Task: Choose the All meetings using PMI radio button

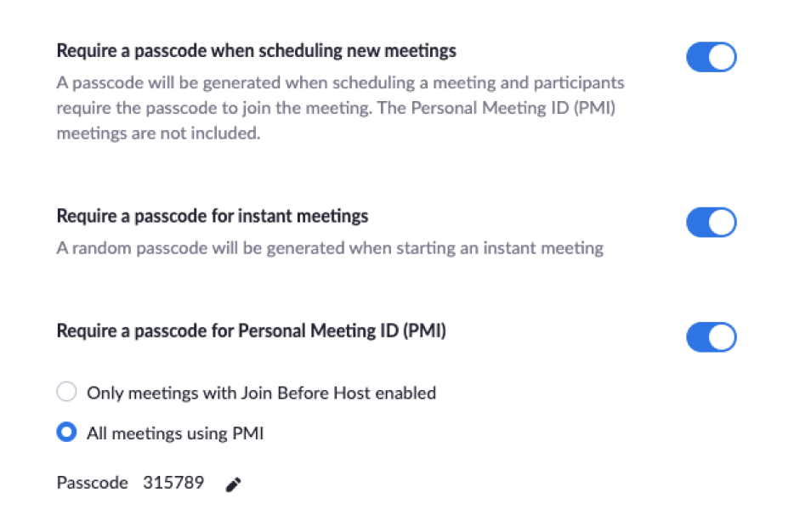Action: pyautogui.click(x=66, y=433)
